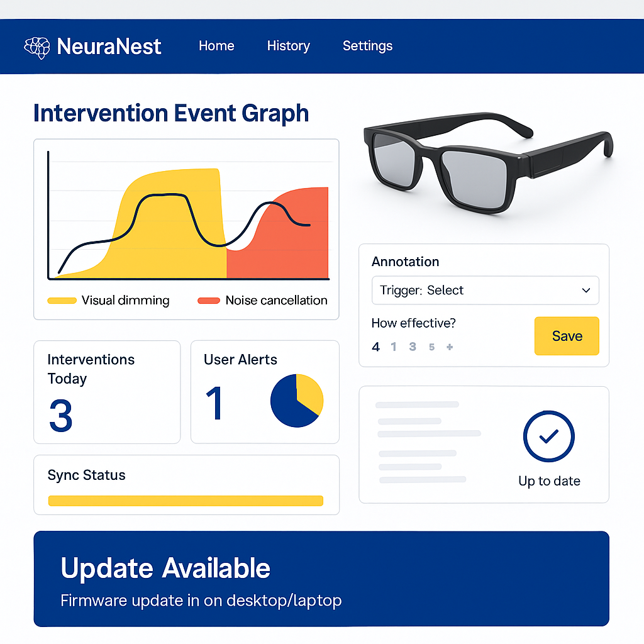
Task: Click the NeuraNest brain logo icon
Action: tap(36, 46)
